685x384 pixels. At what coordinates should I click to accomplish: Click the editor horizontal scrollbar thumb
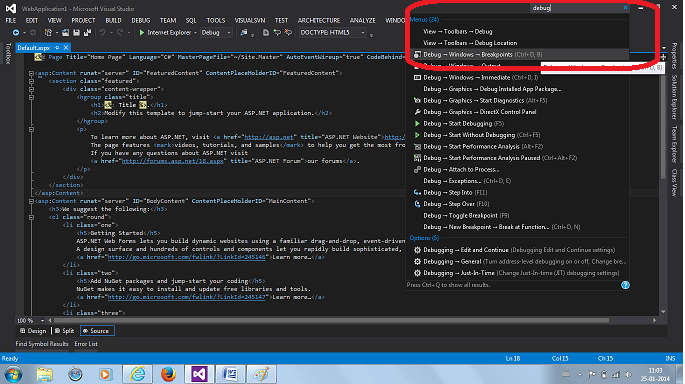tap(331, 320)
